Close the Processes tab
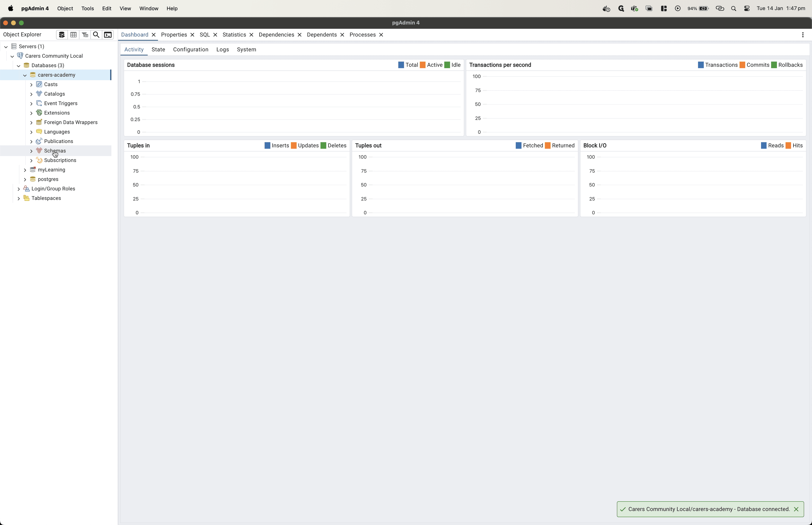Screen dimensions: 812x525 [381, 35]
